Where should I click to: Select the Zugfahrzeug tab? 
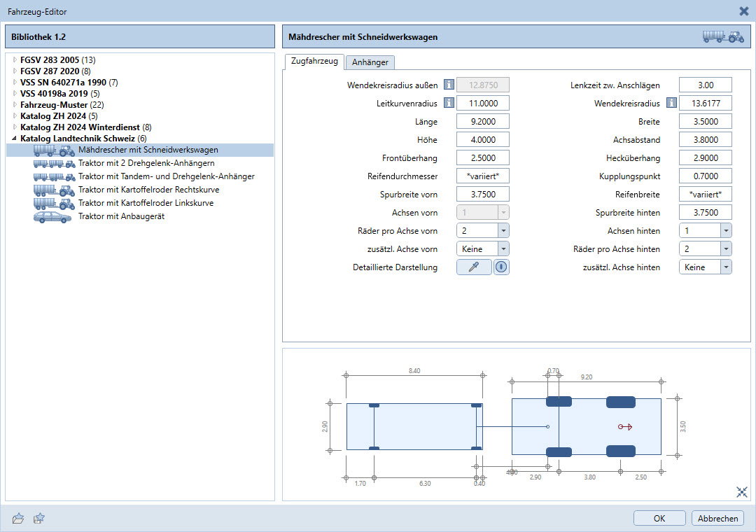(314, 62)
